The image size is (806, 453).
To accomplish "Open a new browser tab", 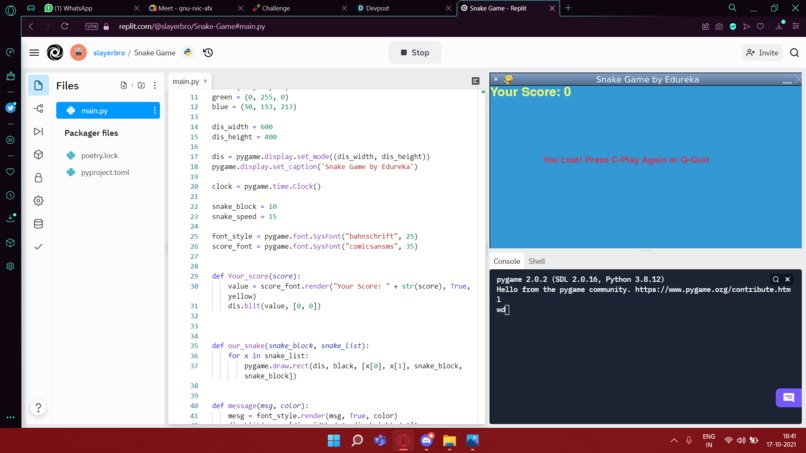I will (568, 8).
